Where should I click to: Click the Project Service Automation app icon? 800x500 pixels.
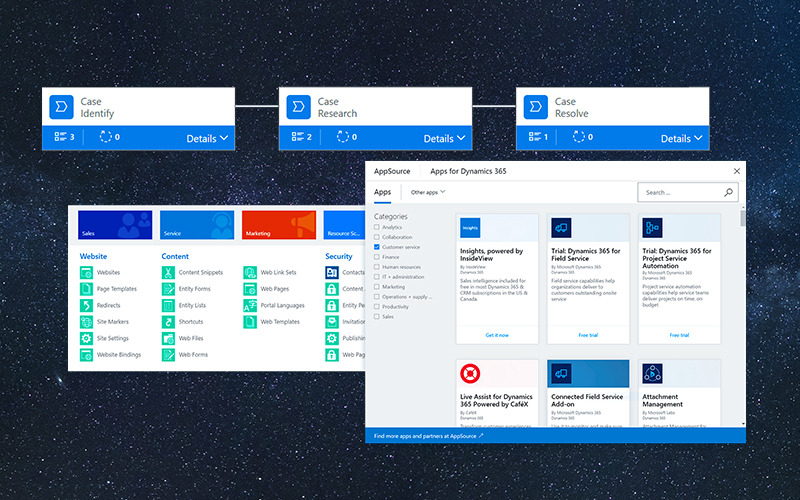pyautogui.click(x=652, y=228)
